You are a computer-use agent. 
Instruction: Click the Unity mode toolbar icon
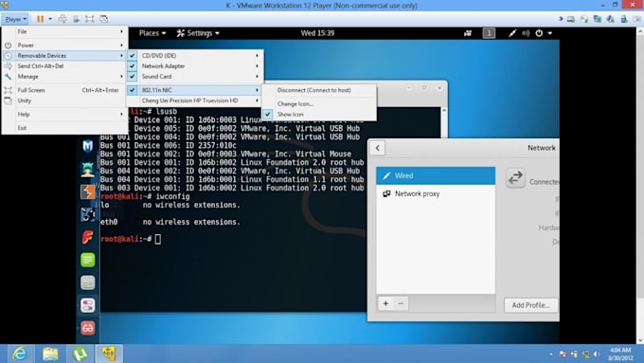103,19
